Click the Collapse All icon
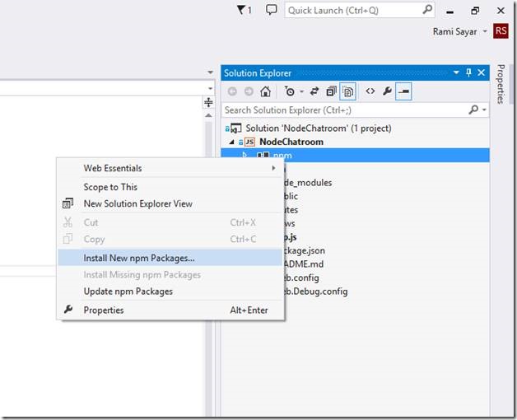This screenshot has width=517, height=420. coord(331,91)
